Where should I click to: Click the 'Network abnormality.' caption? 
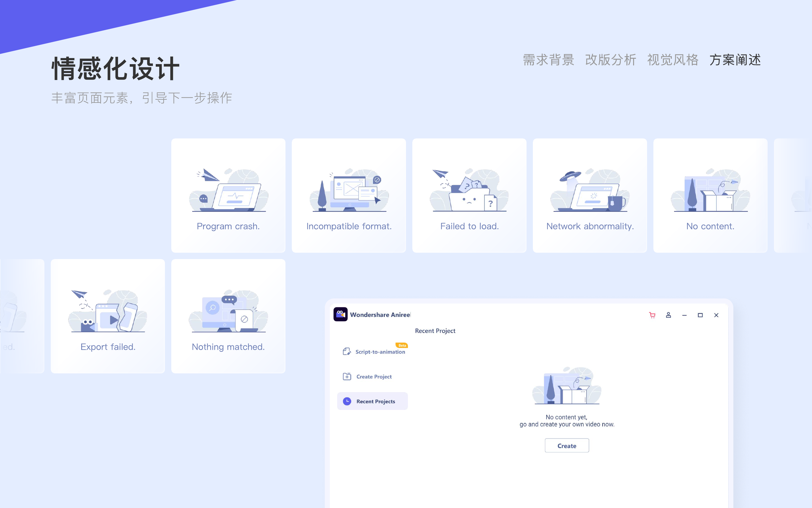pyautogui.click(x=590, y=226)
